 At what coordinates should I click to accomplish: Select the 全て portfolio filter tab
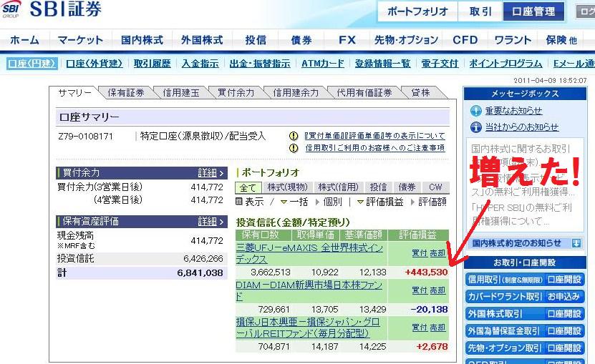tap(248, 187)
